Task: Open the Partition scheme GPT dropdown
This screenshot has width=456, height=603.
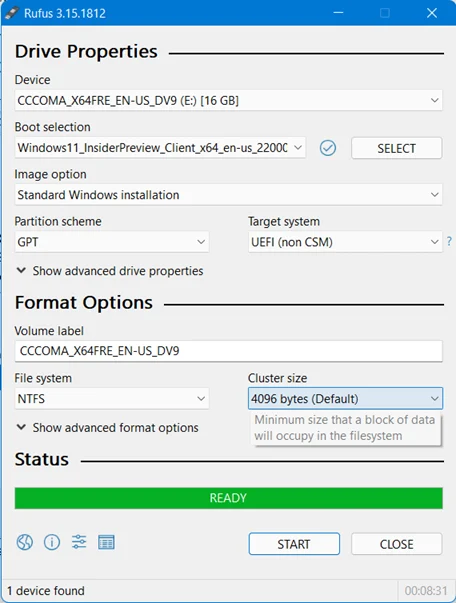Action: (x=112, y=242)
